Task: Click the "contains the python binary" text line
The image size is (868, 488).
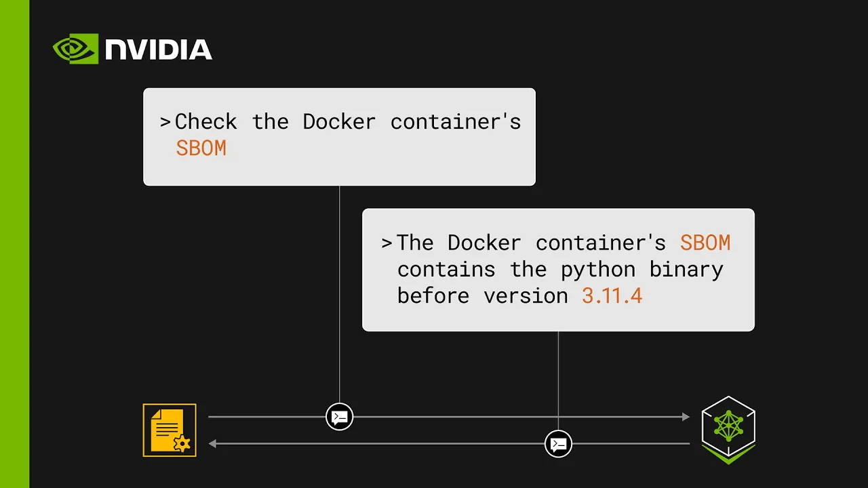Action: tap(560, 270)
